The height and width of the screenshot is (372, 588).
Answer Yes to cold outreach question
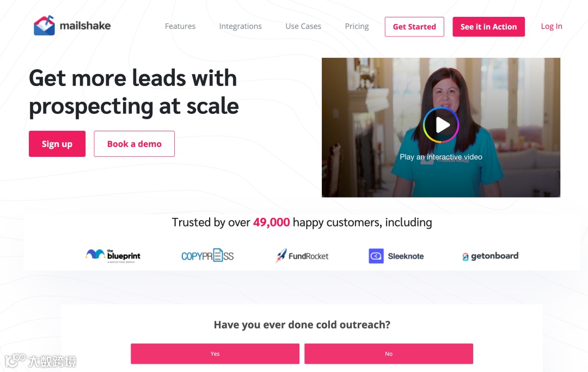(x=215, y=353)
